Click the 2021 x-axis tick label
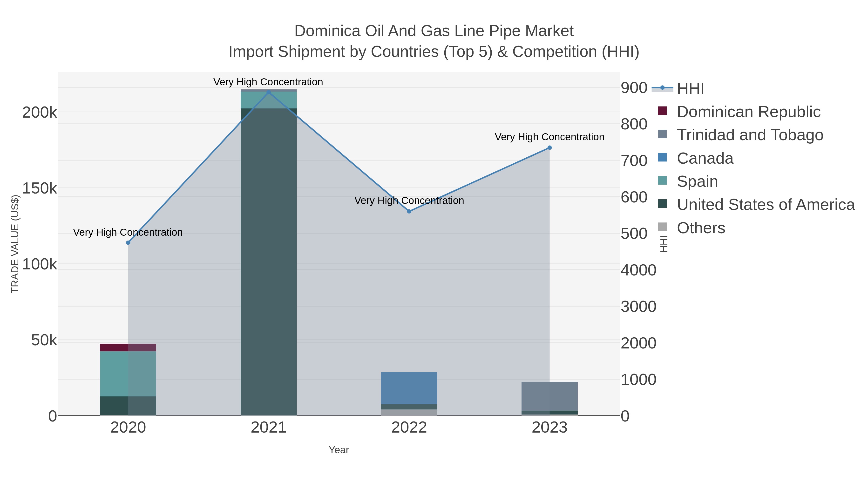The height and width of the screenshot is (488, 868). pyautogui.click(x=269, y=428)
